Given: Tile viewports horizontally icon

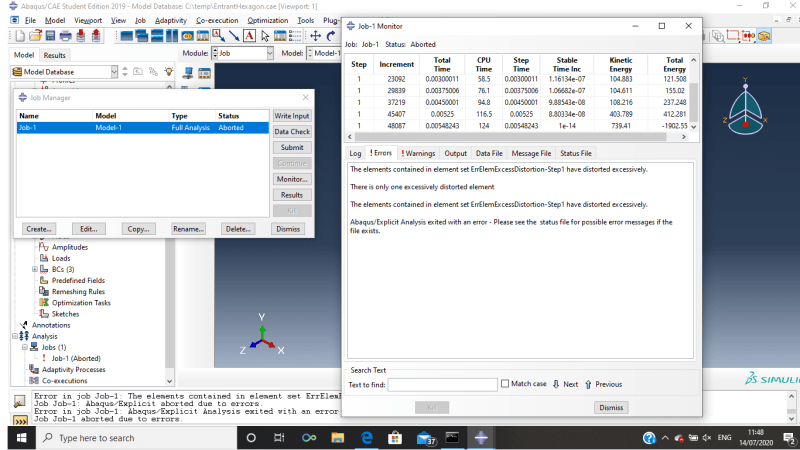Looking at the screenshot, I should [157, 36].
